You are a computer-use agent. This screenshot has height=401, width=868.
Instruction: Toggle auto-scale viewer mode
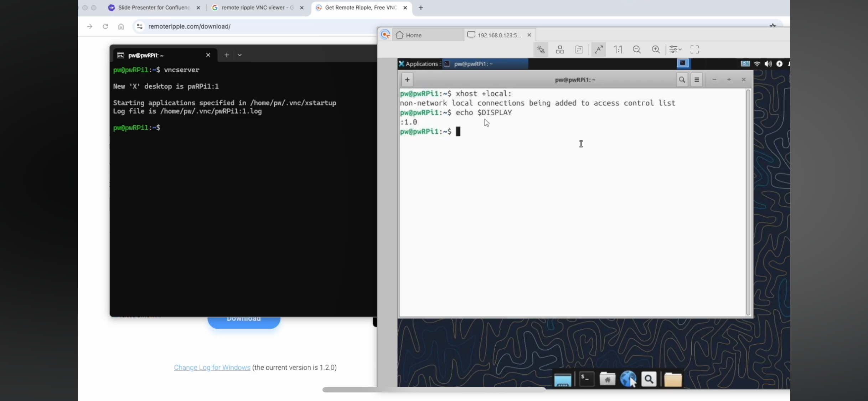coord(598,50)
